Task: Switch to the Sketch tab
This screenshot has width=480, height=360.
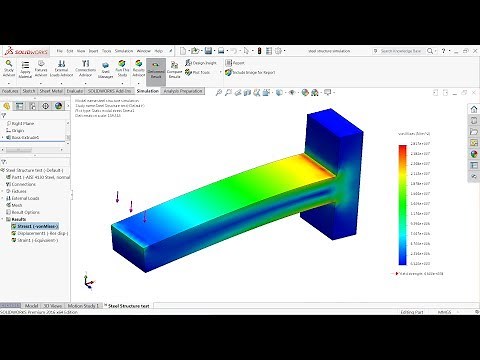Action: [x=29, y=91]
